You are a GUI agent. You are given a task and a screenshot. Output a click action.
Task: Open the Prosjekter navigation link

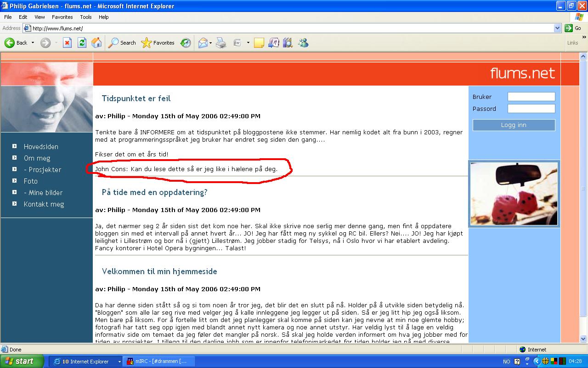[42, 170]
